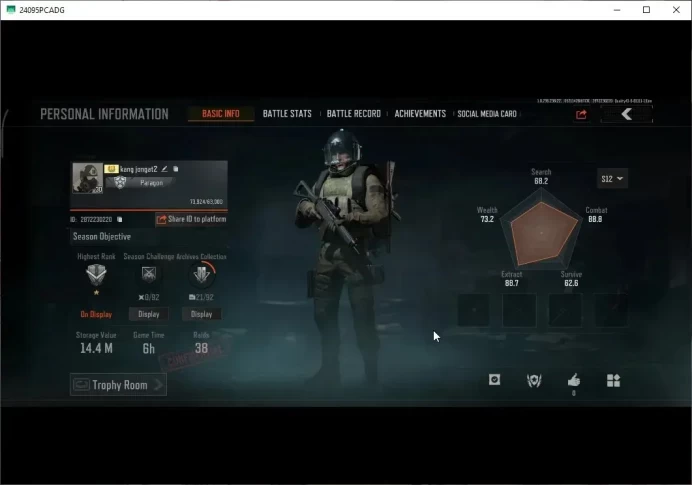Image resolution: width=692 pixels, height=485 pixels.
Task: Click the fourth empty showcase slot below radar
Action: (611, 310)
